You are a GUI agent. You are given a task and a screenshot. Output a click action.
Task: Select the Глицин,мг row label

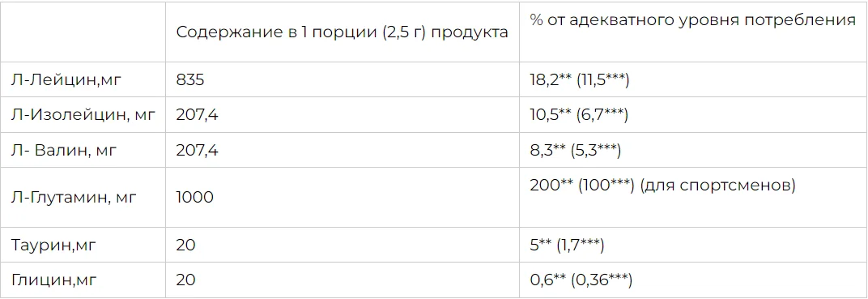pyautogui.click(x=53, y=280)
